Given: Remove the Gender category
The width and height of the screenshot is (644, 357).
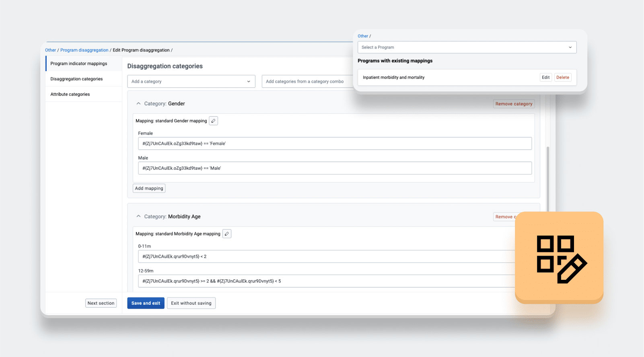Looking at the screenshot, I should [514, 104].
